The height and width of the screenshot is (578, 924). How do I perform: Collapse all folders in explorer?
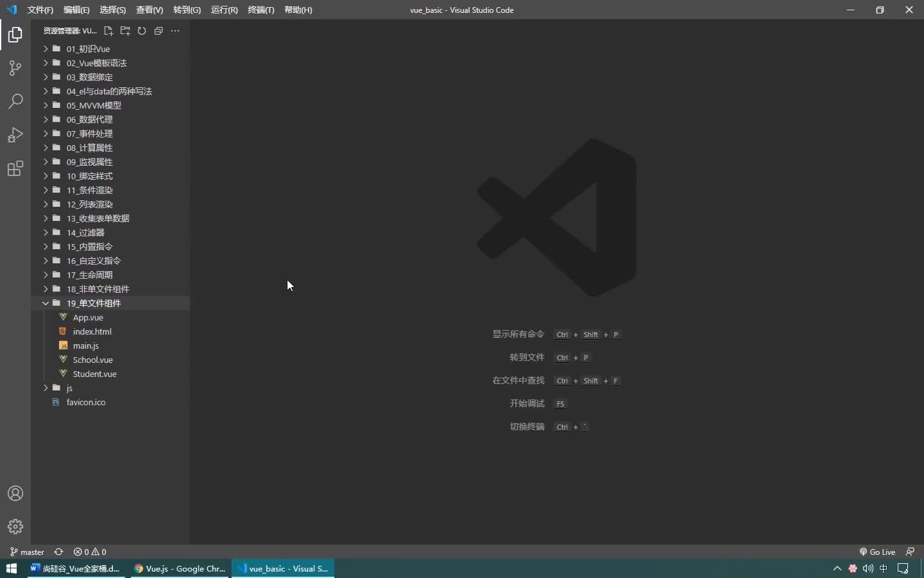(x=158, y=31)
